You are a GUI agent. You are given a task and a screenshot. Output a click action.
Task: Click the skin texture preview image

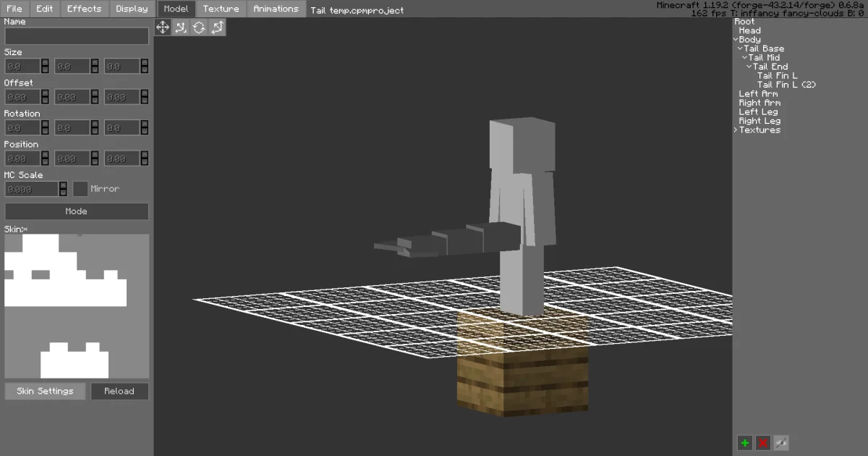(77, 306)
